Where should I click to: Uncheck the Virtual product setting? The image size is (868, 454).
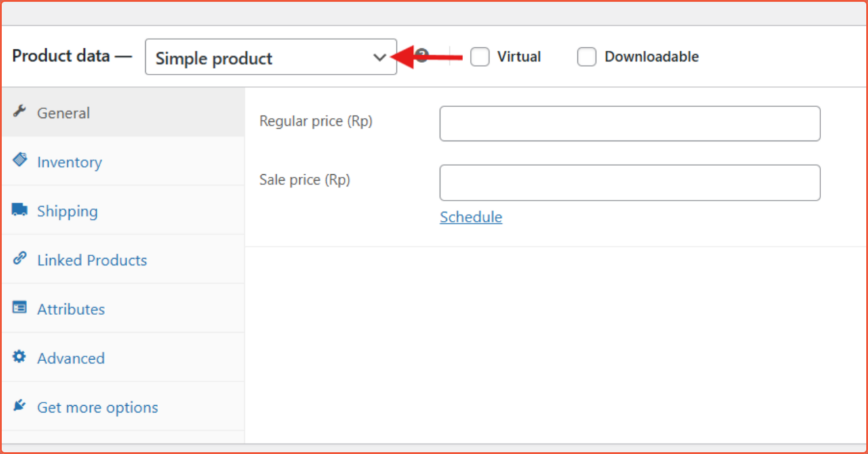point(480,57)
